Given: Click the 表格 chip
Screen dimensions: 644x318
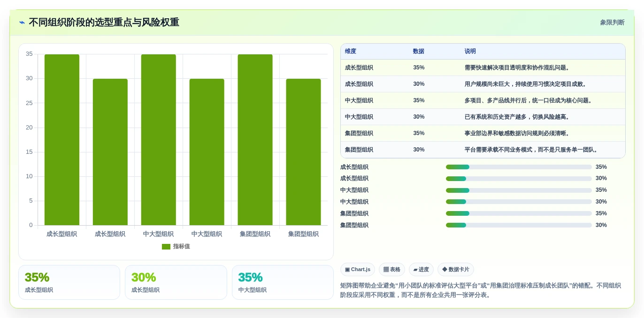Looking at the screenshot, I should pyautogui.click(x=392, y=270).
